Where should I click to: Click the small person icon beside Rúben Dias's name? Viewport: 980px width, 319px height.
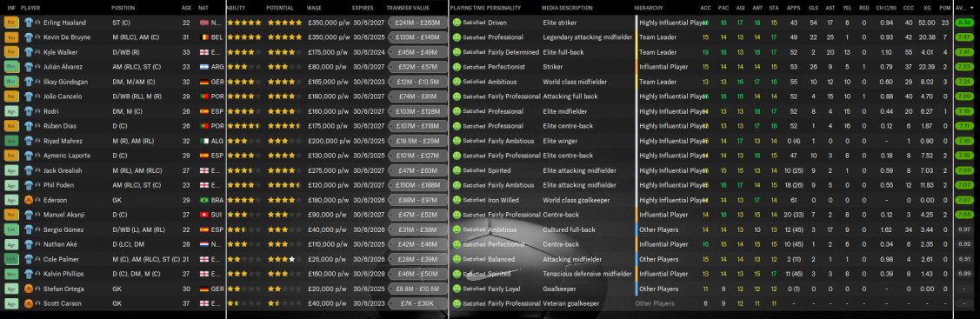tap(37, 126)
